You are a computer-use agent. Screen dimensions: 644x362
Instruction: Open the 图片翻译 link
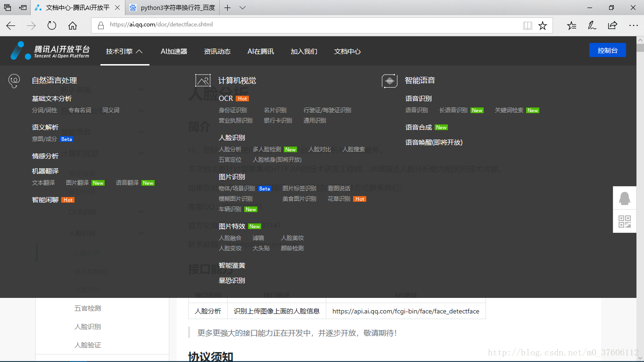pyautogui.click(x=77, y=183)
